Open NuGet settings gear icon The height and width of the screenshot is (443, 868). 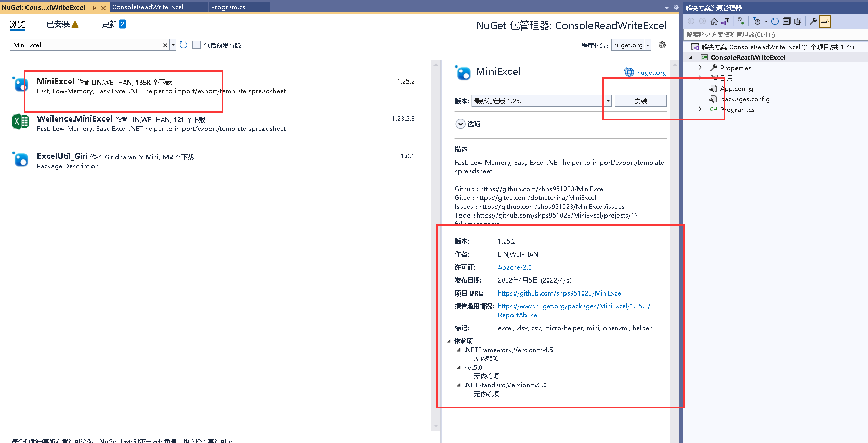[x=662, y=45]
